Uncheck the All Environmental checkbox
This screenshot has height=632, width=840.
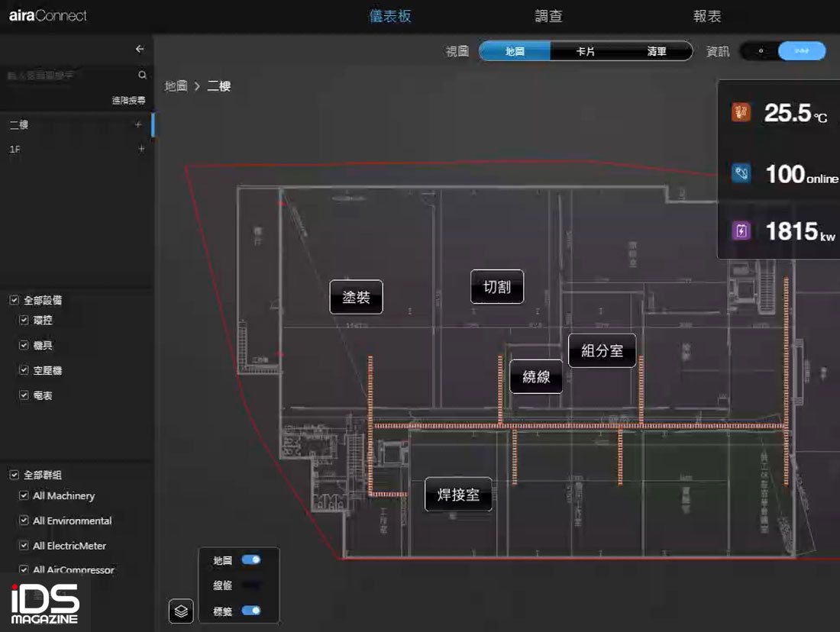click(24, 520)
